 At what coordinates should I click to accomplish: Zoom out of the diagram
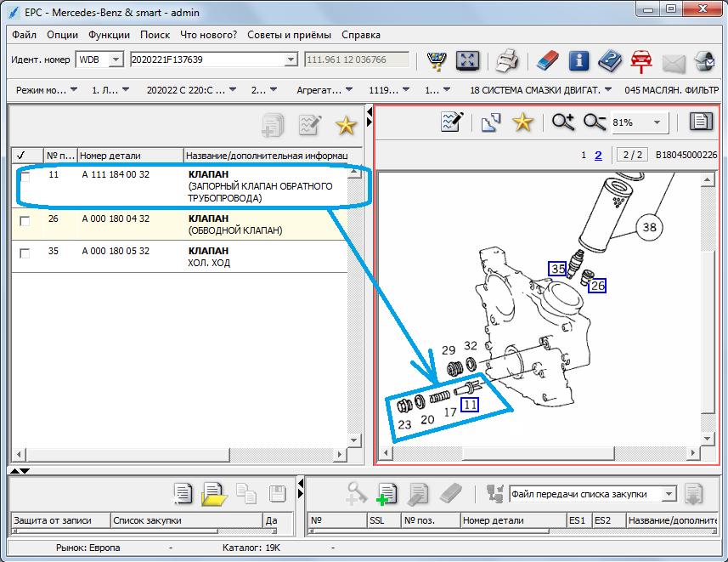pyautogui.click(x=595, y=122)
